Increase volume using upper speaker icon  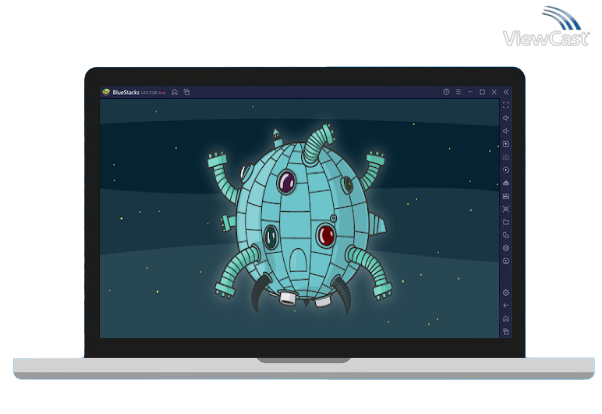tap(506, 118)
